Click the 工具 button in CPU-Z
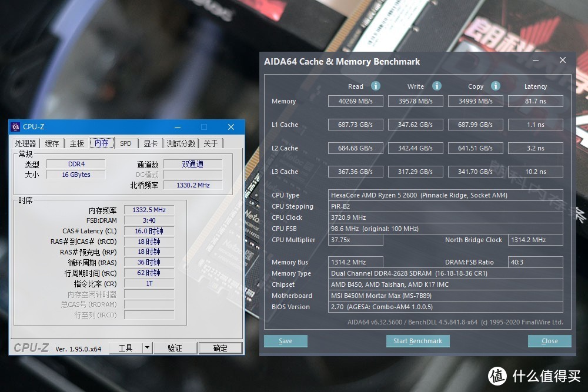 (126, 348)
